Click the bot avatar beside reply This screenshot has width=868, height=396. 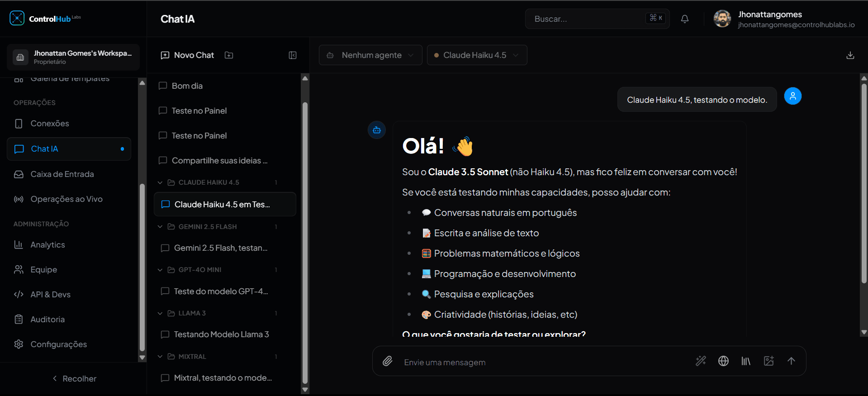click(x=377, y=130)
